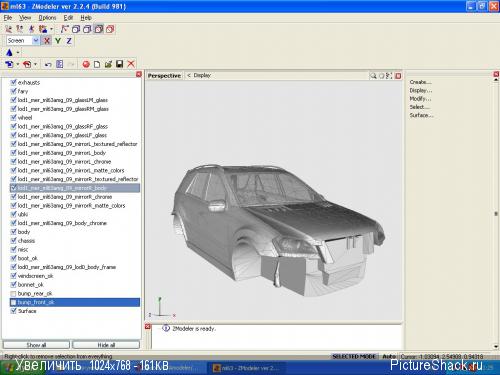Viewport: 500px width, 375px height.
Task: Click the open file icon
Action: click(x=108, y=64)
